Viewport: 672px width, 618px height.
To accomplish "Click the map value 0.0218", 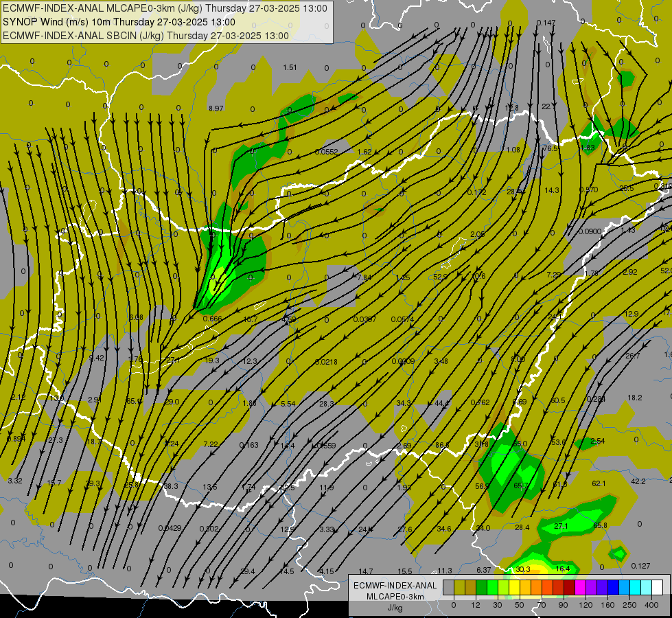I will click(x=326, y=362).
